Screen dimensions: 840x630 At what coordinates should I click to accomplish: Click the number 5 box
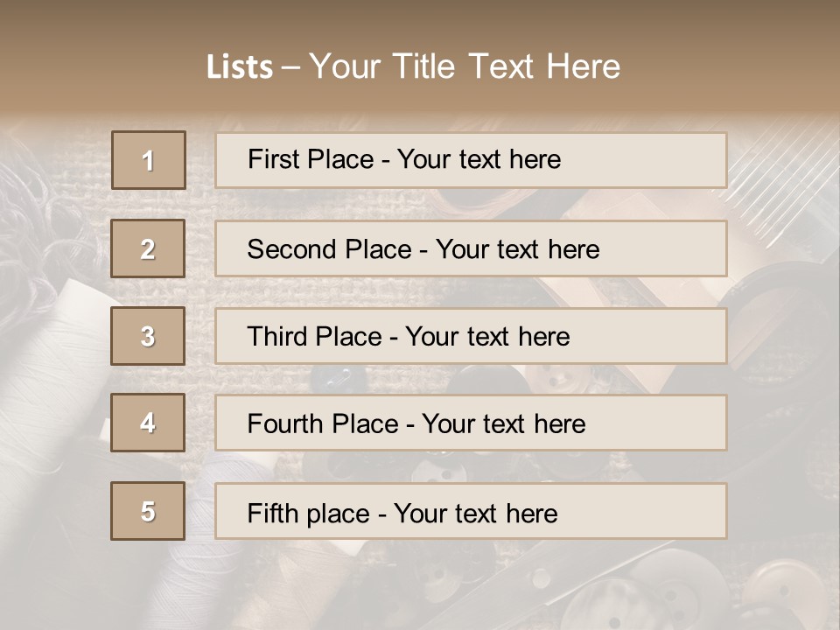[148, 511]
